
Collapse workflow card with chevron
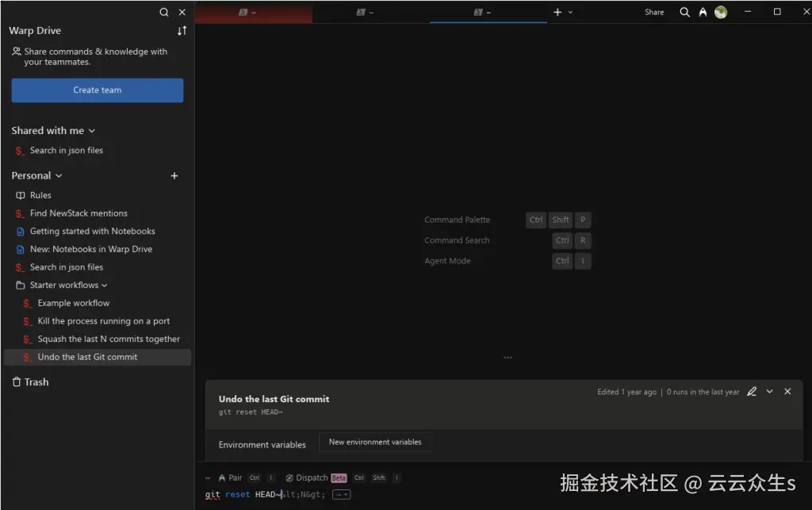[769, 392]
